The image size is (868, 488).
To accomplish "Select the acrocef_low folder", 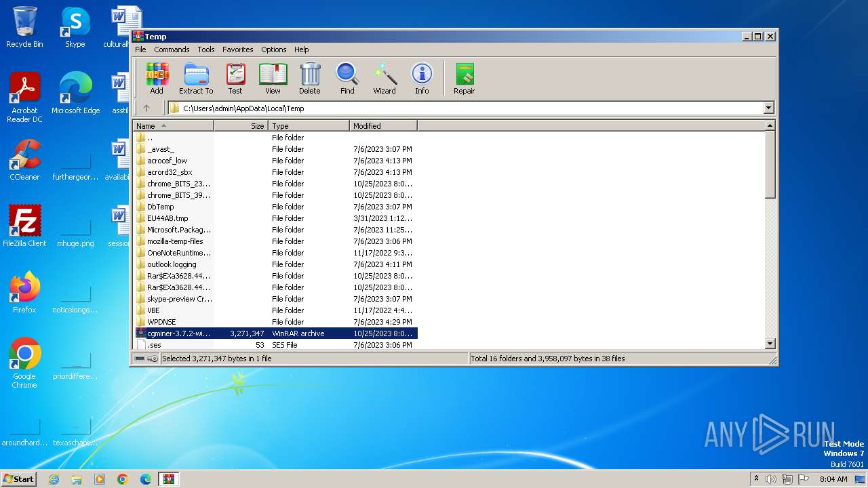I will pos(275,161).
